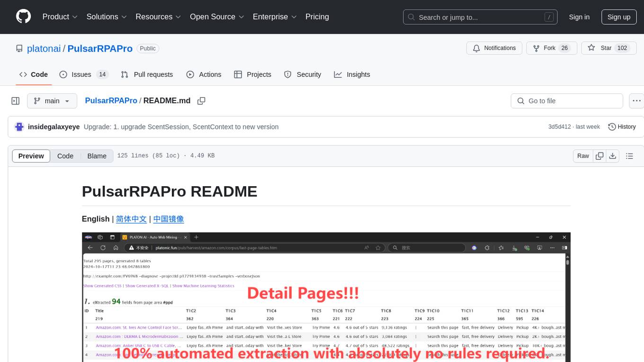This screenshot has width=644, height=362.
Task: Click the Sign up button
Action: click(x=619, y=17)
